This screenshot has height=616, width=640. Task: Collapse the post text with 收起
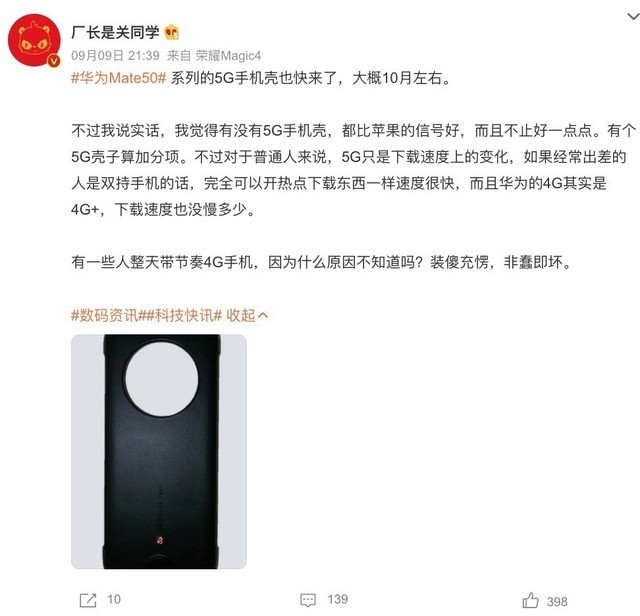click(241, 315)
